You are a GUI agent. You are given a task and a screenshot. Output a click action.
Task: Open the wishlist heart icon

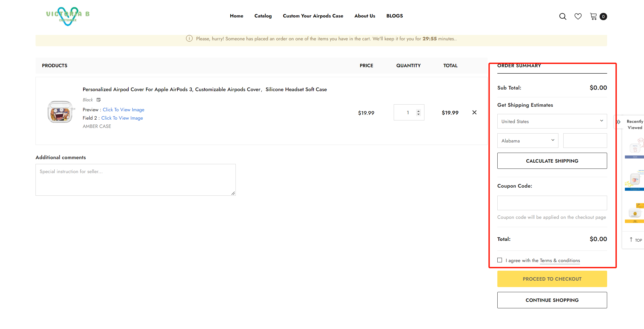(578, 16)
